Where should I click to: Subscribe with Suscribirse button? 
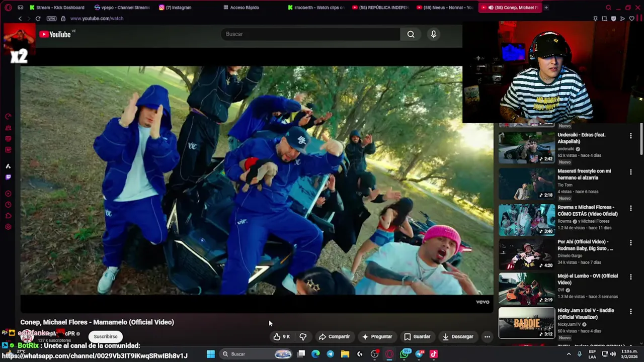(106, 336)
